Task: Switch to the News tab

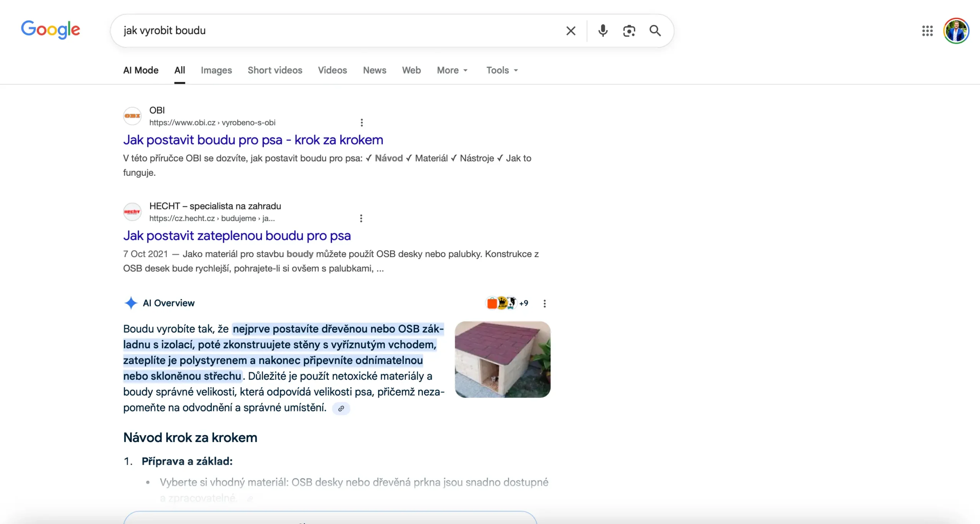Action: [374, 70]
